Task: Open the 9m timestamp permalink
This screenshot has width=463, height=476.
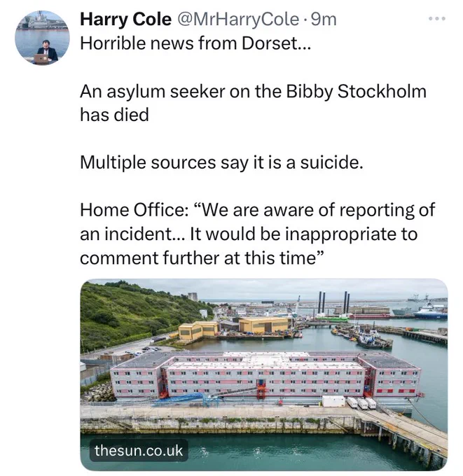Action: [324, 20]
